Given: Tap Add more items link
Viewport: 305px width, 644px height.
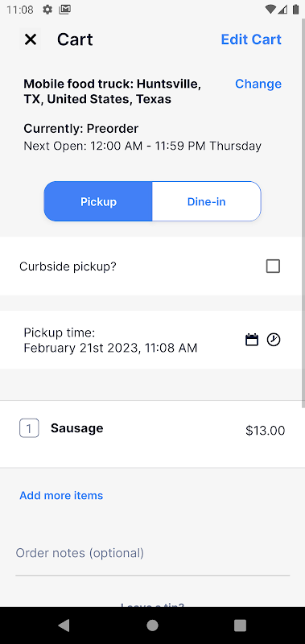Looking at the screenshot, I should point(61,495).
